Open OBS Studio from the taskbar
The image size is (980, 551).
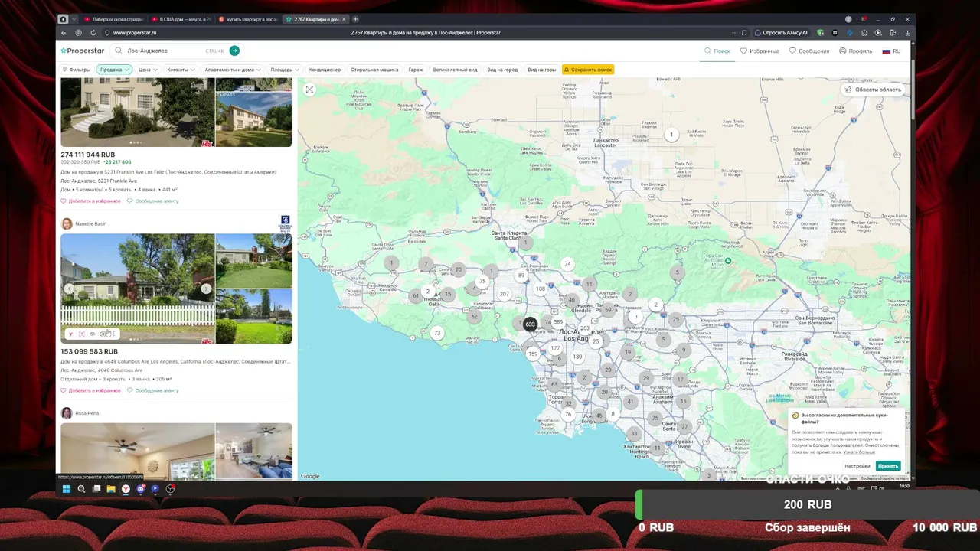(x=170, y=489)
